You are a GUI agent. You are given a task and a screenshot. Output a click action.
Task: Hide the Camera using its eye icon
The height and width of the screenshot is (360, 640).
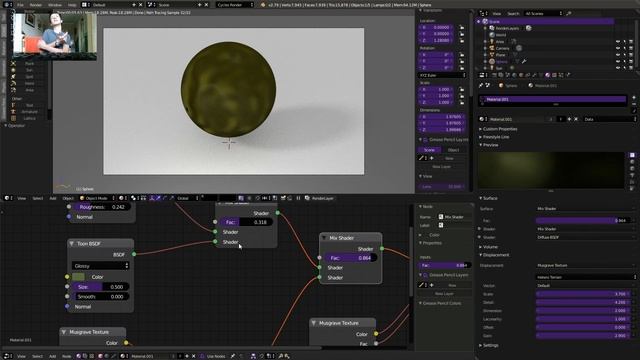click(x=618, y=48)
